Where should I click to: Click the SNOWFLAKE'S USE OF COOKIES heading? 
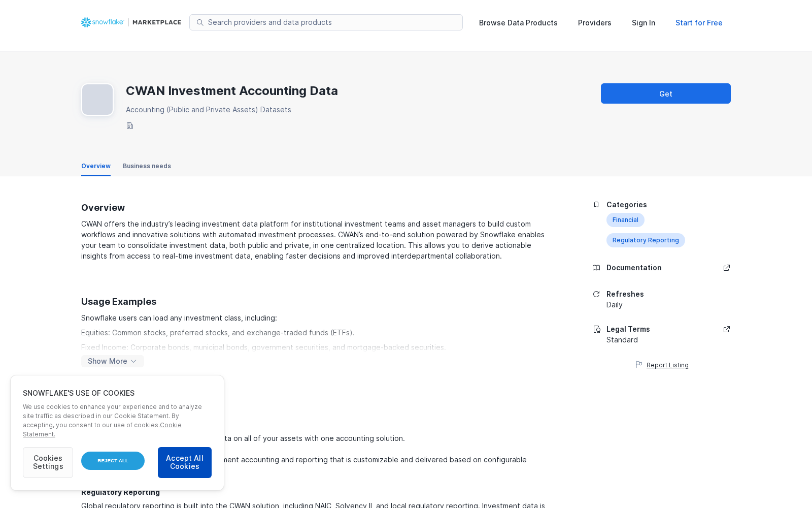point(79,393)
